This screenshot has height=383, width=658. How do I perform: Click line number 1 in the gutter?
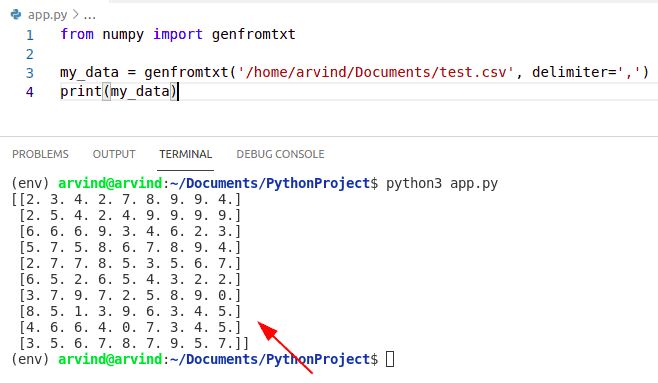click(30, 35)
